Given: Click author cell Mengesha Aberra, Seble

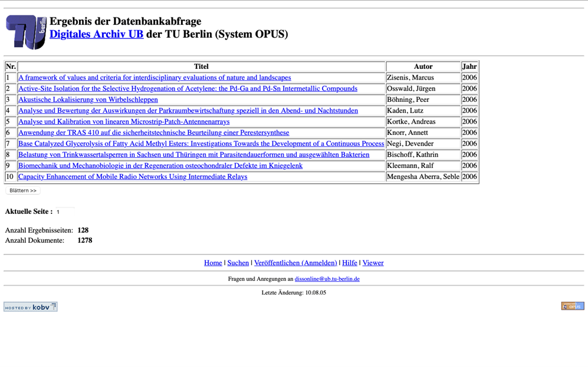Looking at the screenshot, I should (423, 176).
